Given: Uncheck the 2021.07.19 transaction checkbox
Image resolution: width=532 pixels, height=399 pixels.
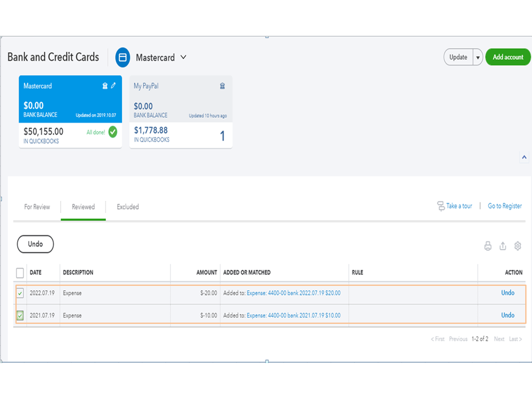Looking at the screenshot, I should 20,315.
